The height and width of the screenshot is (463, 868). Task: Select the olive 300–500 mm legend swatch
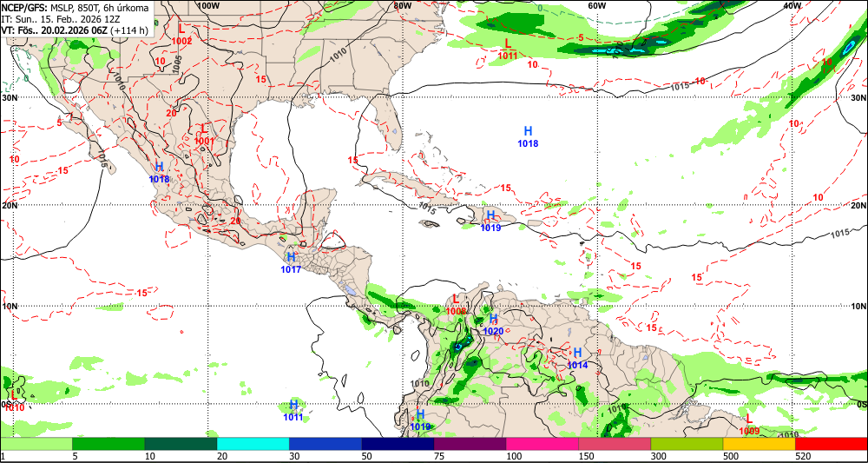tap(687, 444)
